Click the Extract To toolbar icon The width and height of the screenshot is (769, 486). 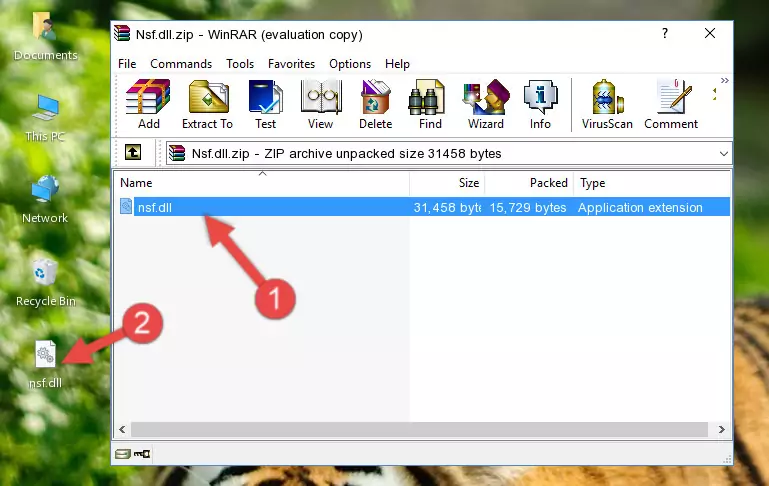207,104
